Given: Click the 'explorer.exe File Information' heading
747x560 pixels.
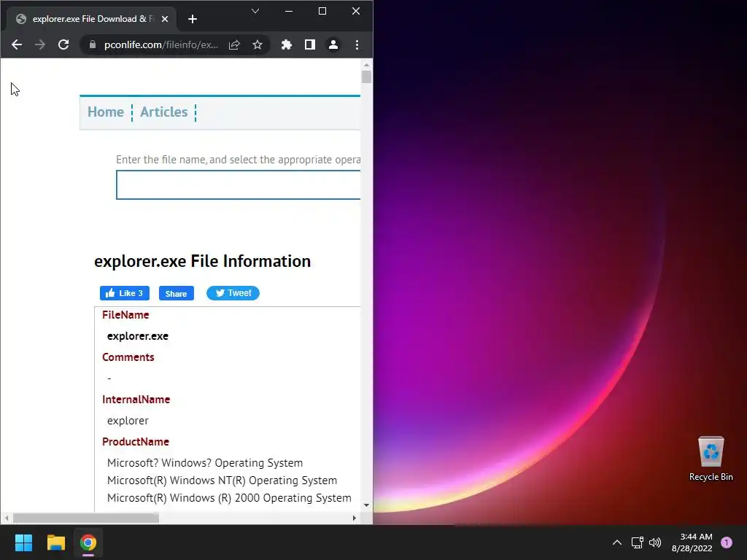Looking at the screenshot, I should tap(203, 262).
